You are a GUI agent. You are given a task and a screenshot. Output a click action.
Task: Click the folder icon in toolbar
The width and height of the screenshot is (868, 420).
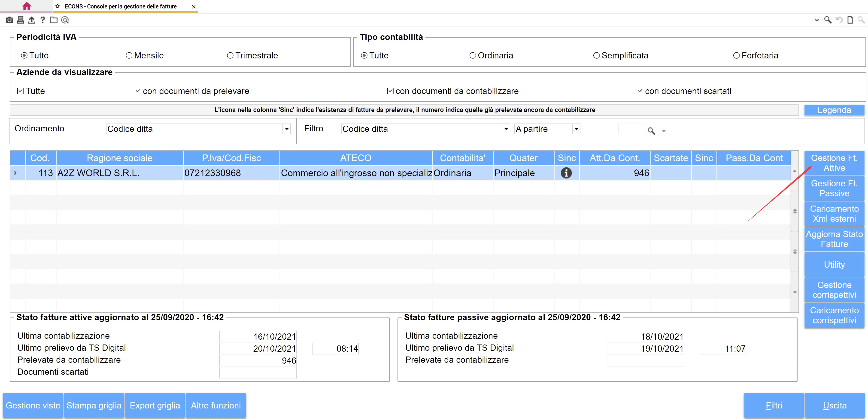(x=54, y=20)
